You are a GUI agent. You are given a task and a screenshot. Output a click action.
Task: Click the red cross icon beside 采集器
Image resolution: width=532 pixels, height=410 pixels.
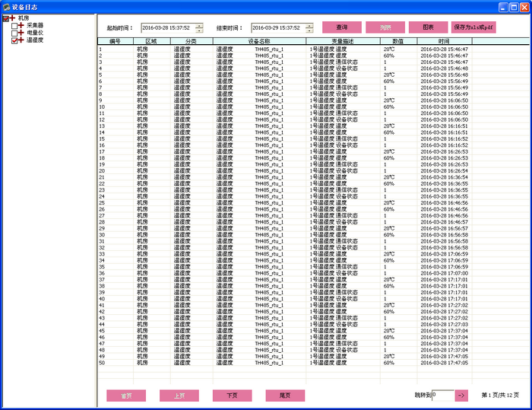[21, 26]
